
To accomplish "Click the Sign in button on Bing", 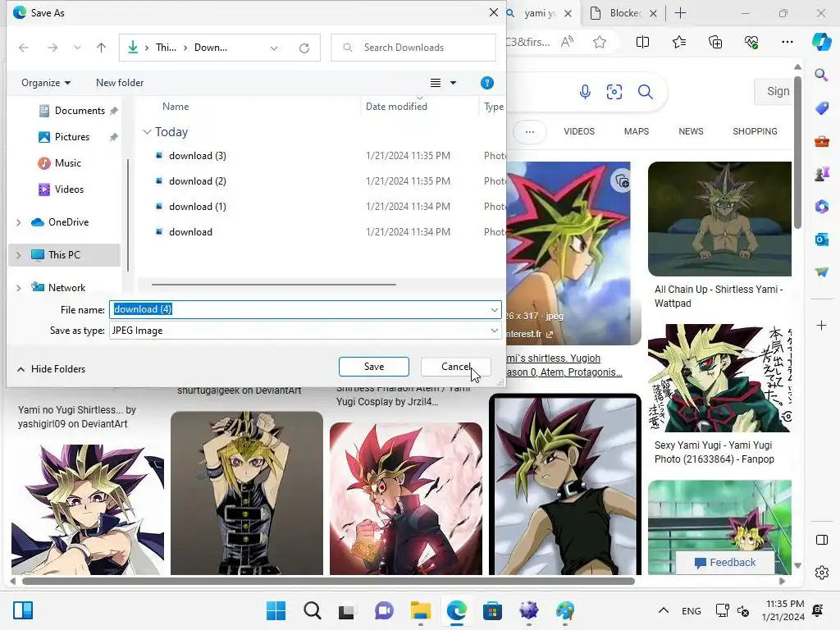I will [x=774, y=92].
